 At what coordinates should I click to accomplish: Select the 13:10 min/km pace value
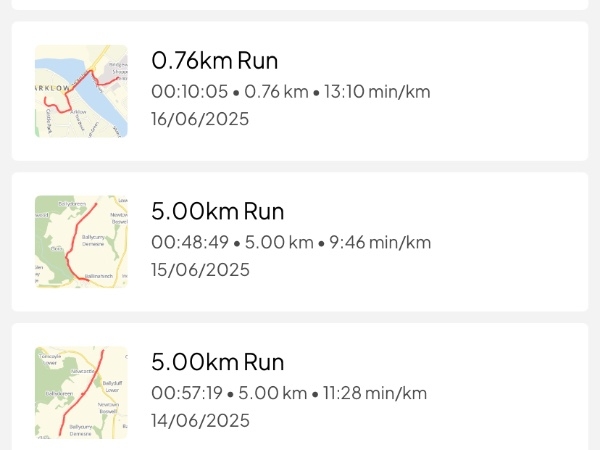tap(377, 92)
